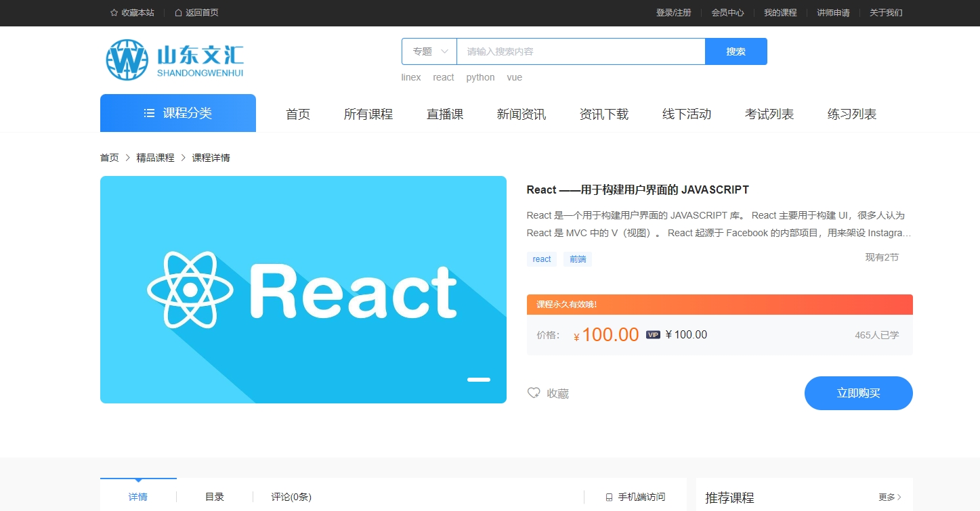Open 我的课程 in the top bar
The width and height of the screenshot is (980, 511).
tap(780, 13)
